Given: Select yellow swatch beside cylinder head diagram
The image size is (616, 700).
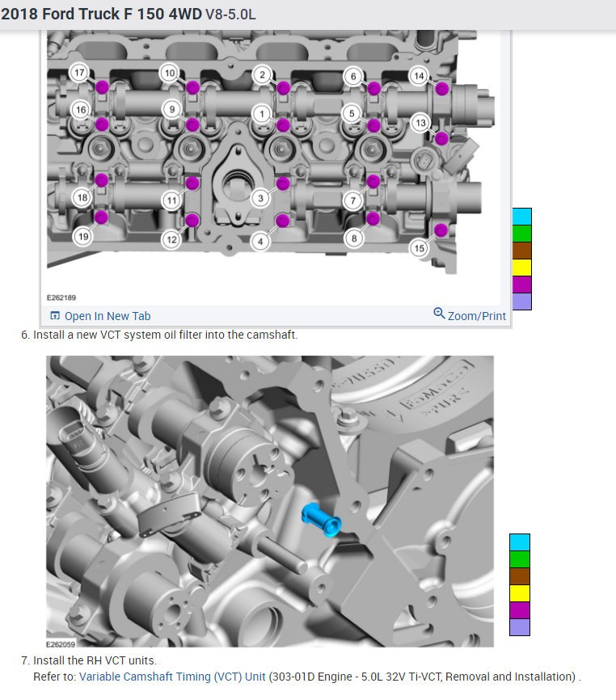Looking at the screenshot, I should tap(521, 268).
